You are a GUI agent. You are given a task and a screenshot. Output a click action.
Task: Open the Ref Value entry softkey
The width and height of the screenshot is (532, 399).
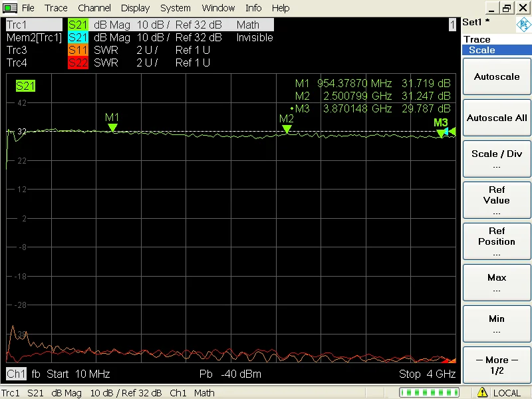[x=497, y=200]
